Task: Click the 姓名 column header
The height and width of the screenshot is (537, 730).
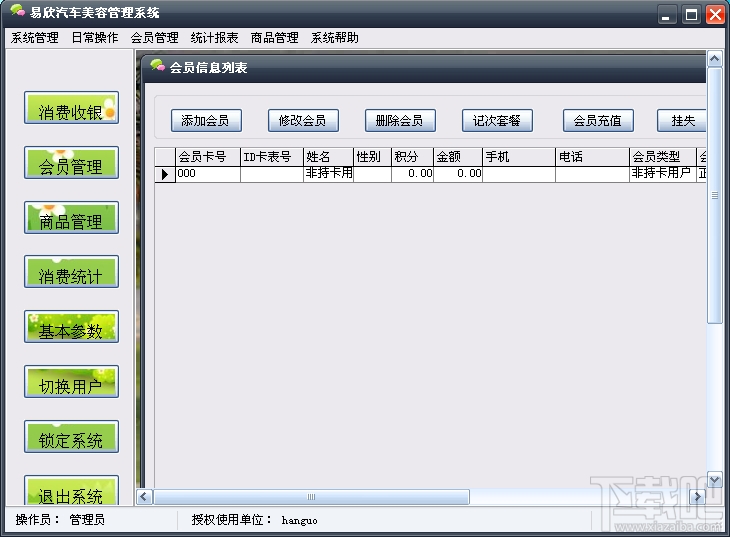Action: 328,157
